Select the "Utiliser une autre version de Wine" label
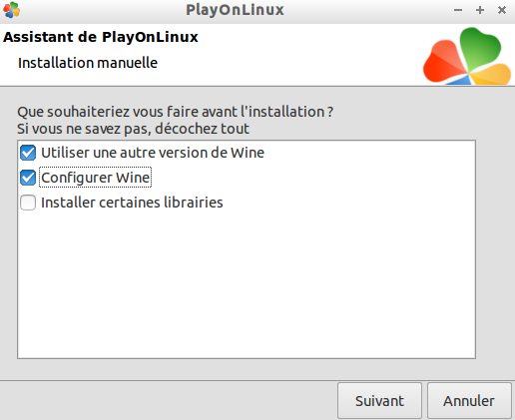Viewport: 515px width, 420px height. click(x=153, y=153)
